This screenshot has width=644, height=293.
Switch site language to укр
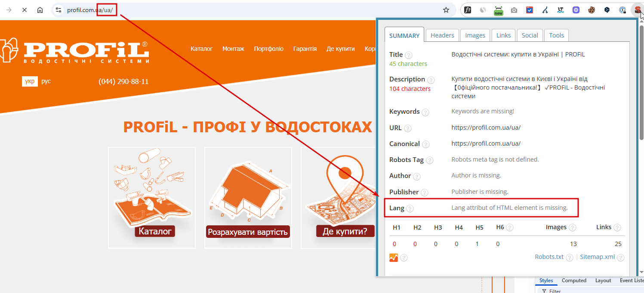coord(30,81)
